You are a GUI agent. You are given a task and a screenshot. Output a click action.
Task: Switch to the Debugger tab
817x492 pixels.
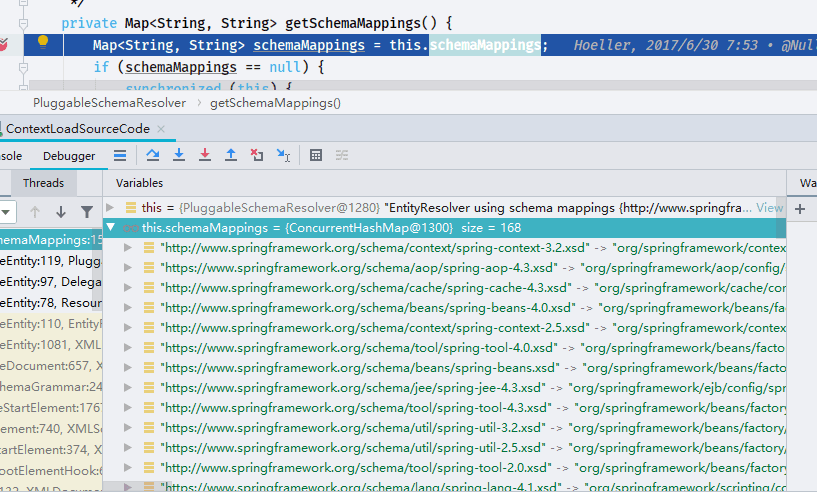click(x=69, y=156)
